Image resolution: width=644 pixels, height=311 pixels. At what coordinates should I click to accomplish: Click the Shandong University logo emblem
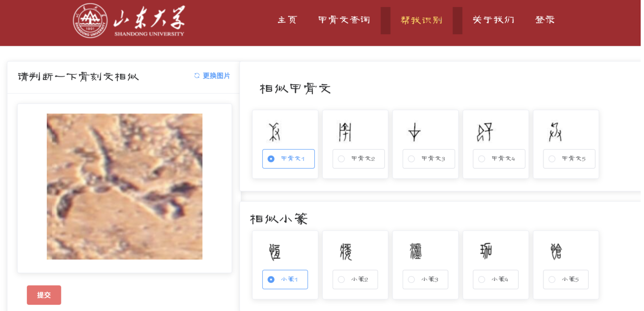[x=90, y=21]
